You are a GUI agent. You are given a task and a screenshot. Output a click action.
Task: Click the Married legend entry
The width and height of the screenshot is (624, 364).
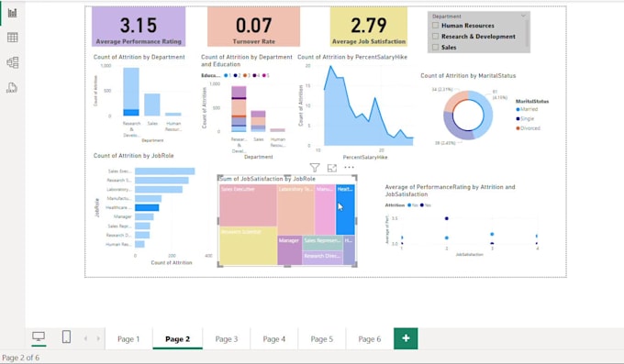[527, 109]
